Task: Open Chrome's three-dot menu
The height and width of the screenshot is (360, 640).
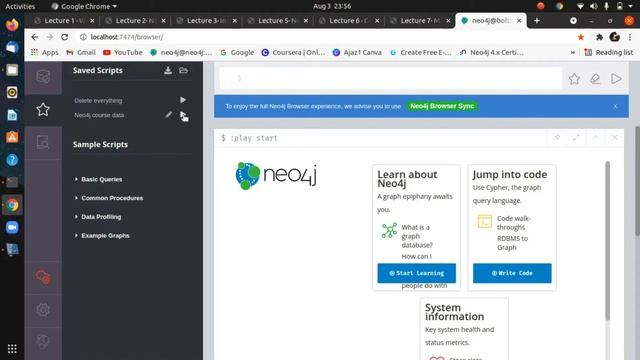Action: (x=630, y=37)
